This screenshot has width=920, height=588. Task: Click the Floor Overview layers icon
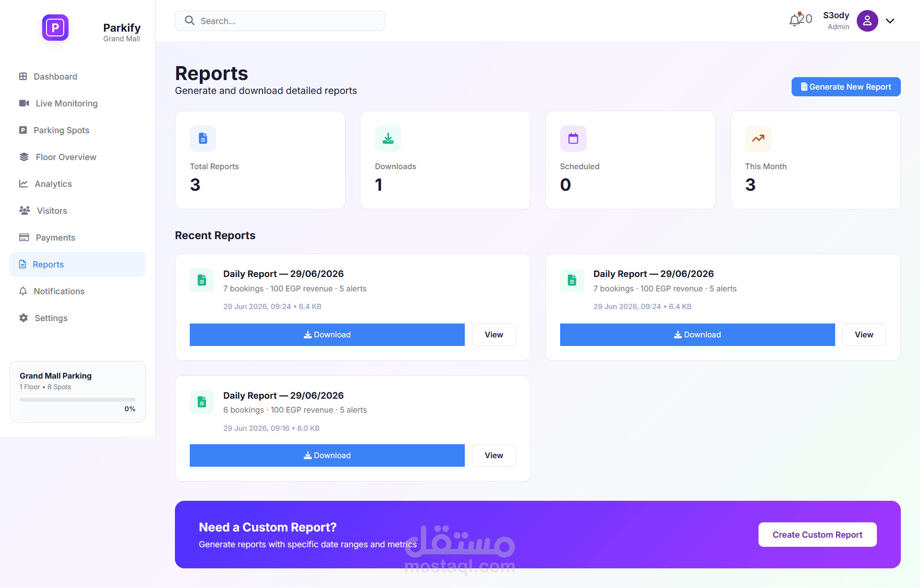coord(24,157)
